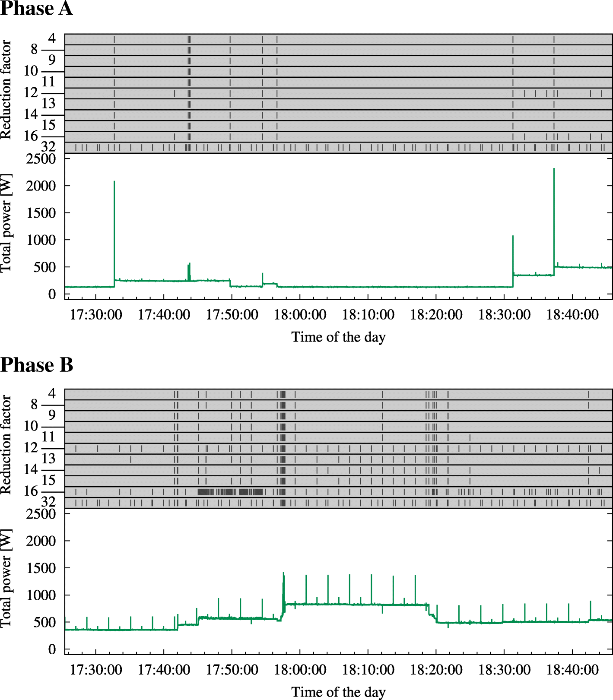
Task: Click time label 18:00:00 on Phase A axis
Action: (300, 314)
